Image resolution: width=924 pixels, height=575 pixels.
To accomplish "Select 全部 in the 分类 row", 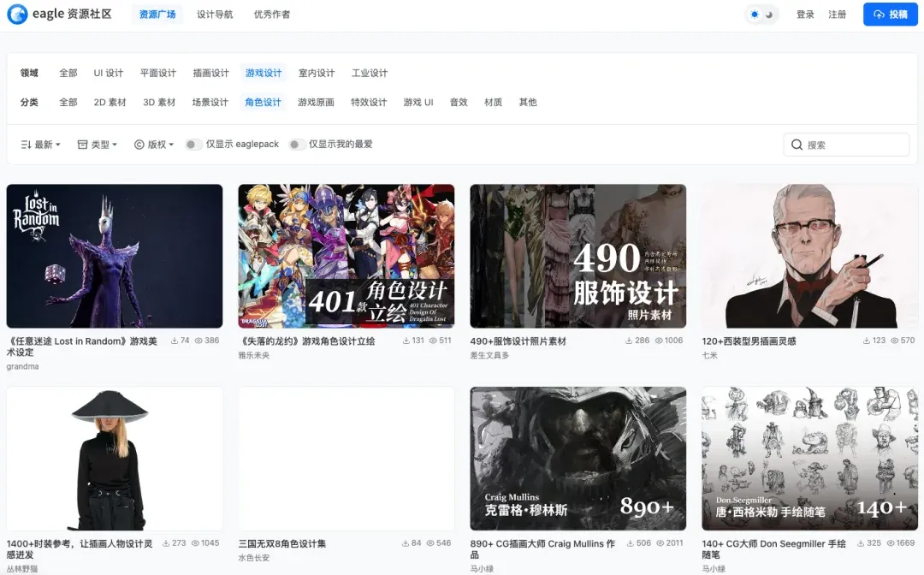I will click(x=68, y=103).
